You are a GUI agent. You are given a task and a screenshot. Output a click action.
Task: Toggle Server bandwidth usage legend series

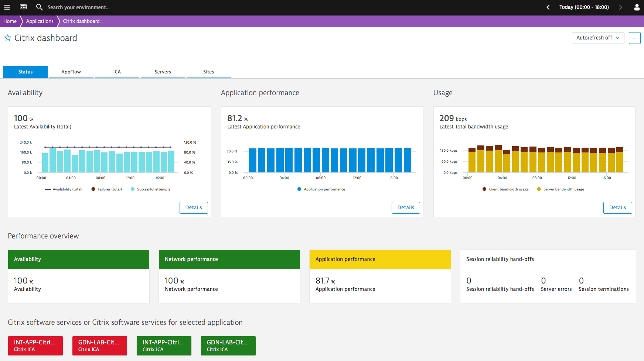560,189
